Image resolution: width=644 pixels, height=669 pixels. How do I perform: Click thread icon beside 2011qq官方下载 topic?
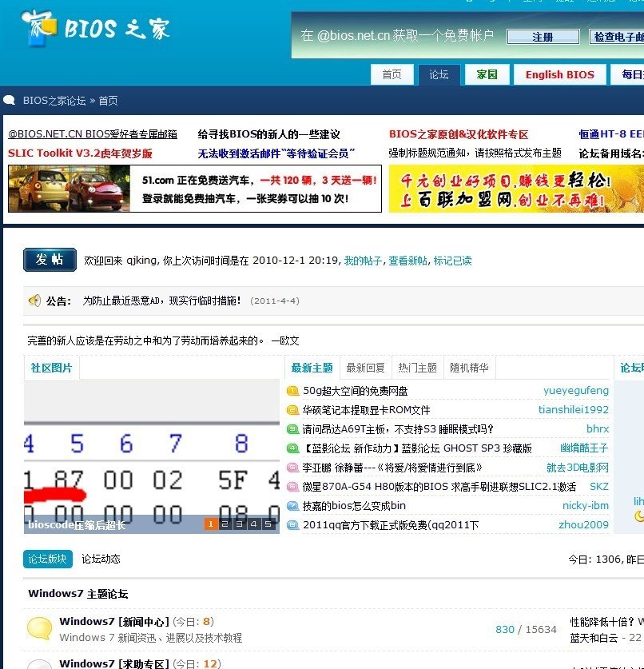[292, 525]
